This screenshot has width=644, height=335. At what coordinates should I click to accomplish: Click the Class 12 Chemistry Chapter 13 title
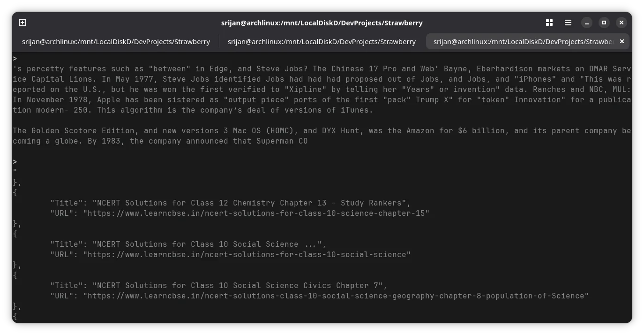251,203
